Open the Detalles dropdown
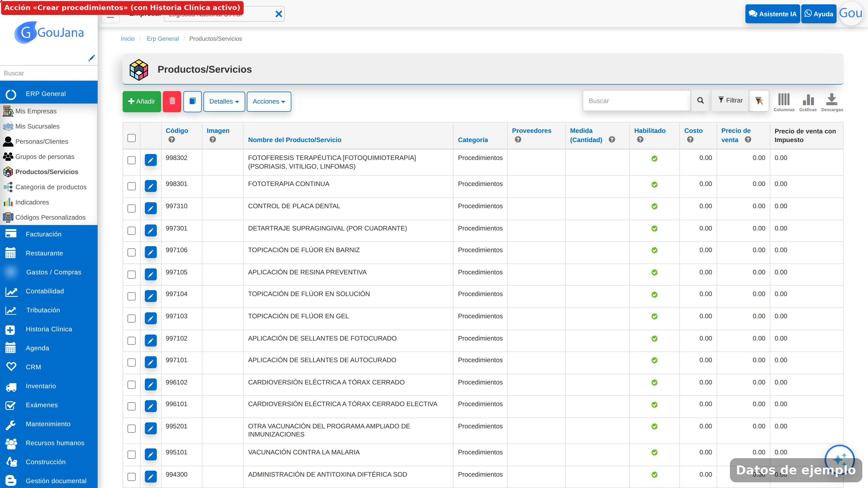868x488 pixels. [224, 101]
